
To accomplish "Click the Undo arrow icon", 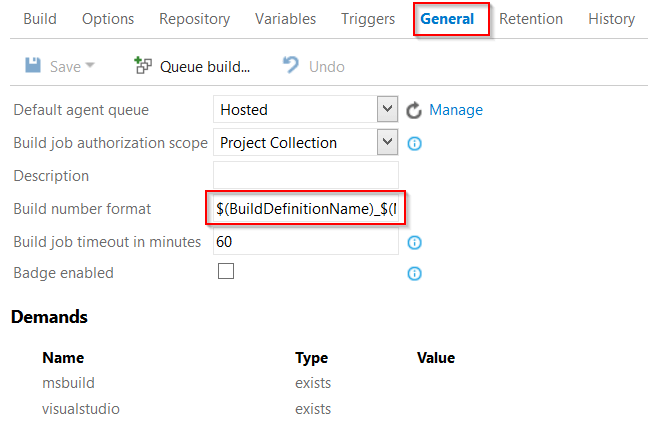I will tap(291, 66).
